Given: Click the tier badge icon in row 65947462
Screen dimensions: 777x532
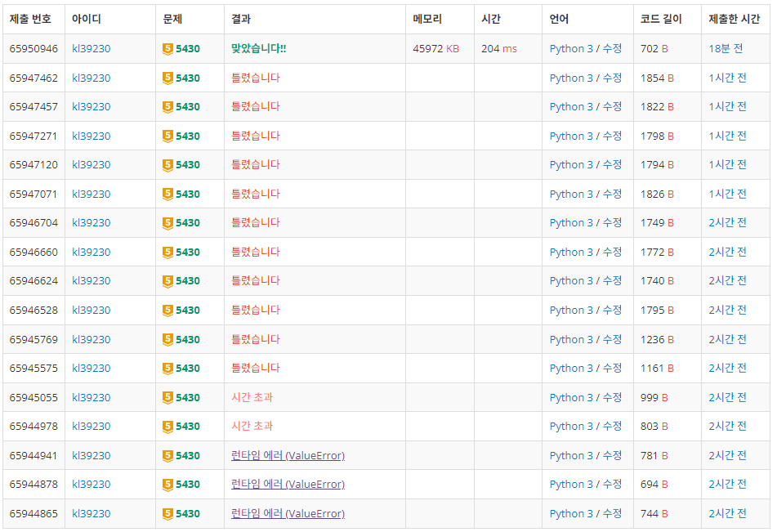Looking at the screenshot, I should point(168,78).
